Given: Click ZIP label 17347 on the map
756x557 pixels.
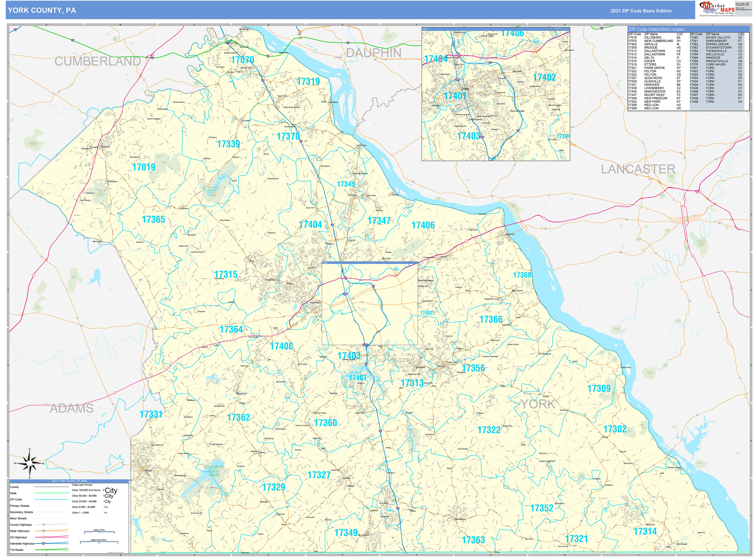Looking at the screenshot, I should (x=379, y=220).
